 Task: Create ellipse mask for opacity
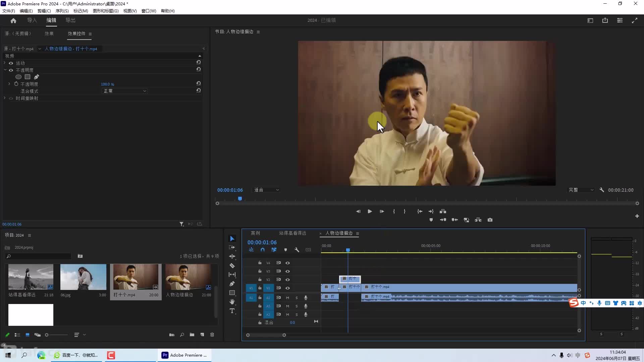coord(18,77)
